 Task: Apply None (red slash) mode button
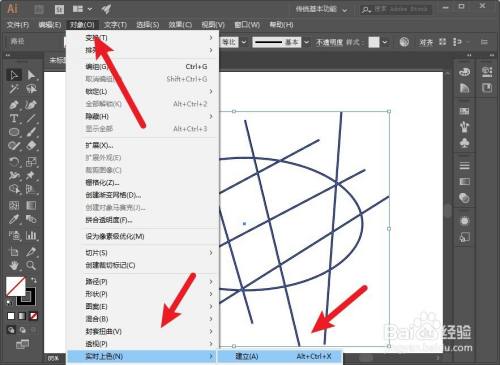[x=33, y=316]
